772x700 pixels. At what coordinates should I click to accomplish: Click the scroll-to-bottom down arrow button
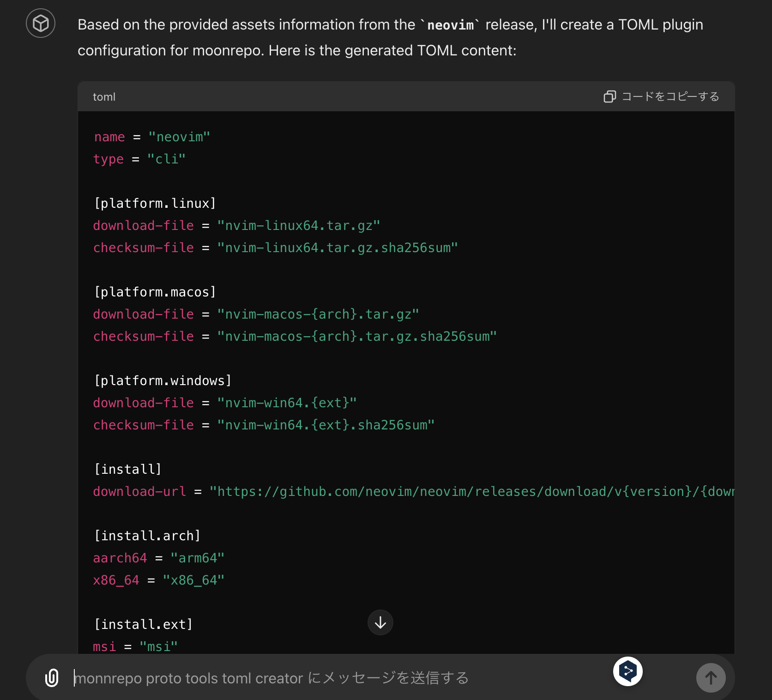[x=380, y=622]
